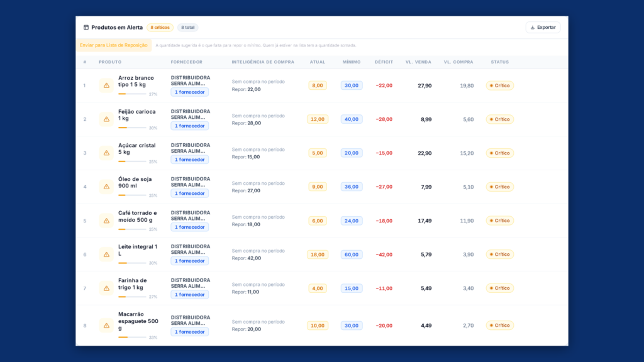Click warning icon for Arroz branco
Image resolution: width=644 pixels, height=362 pixels.
(106, 85)
